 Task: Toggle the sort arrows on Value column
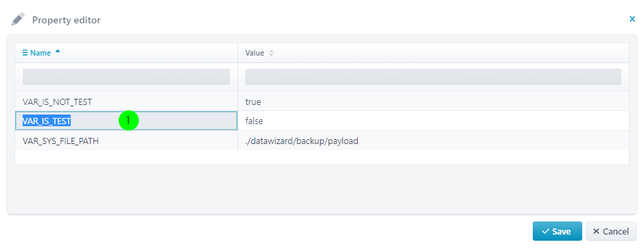coord(271,53)
